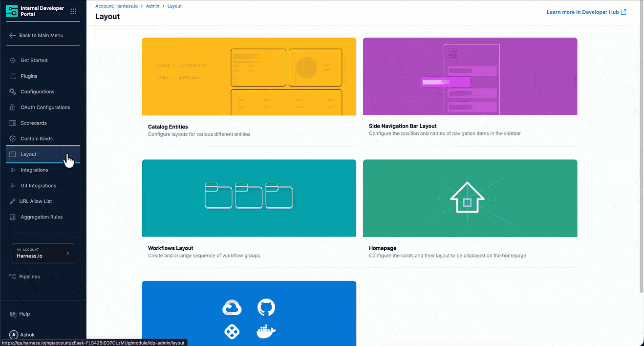Screen dimensions: 644x346
Task: Open the Scorecards section
Action: (12, 123)
